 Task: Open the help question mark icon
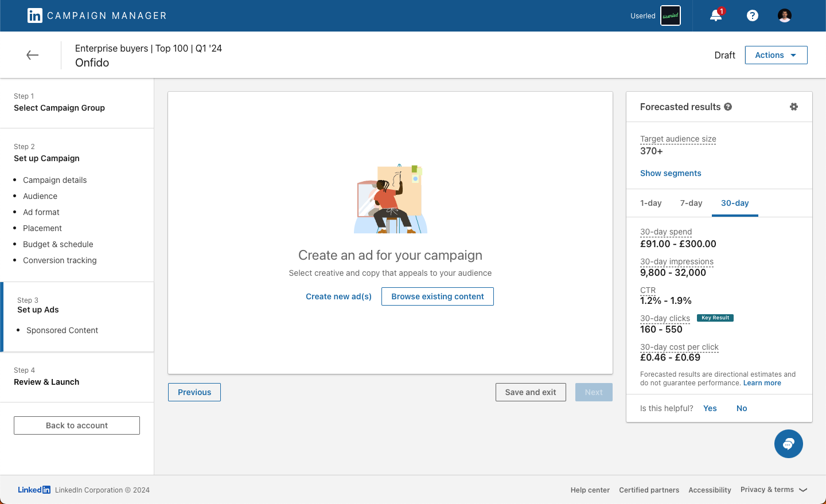pyautogui.click(x=753, y=15)
